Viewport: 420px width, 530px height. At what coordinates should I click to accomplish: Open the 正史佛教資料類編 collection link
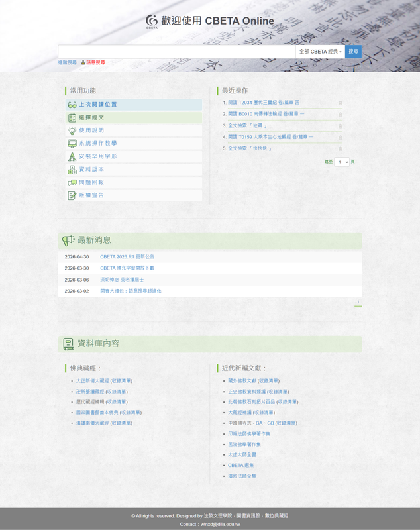pos(246,392)
